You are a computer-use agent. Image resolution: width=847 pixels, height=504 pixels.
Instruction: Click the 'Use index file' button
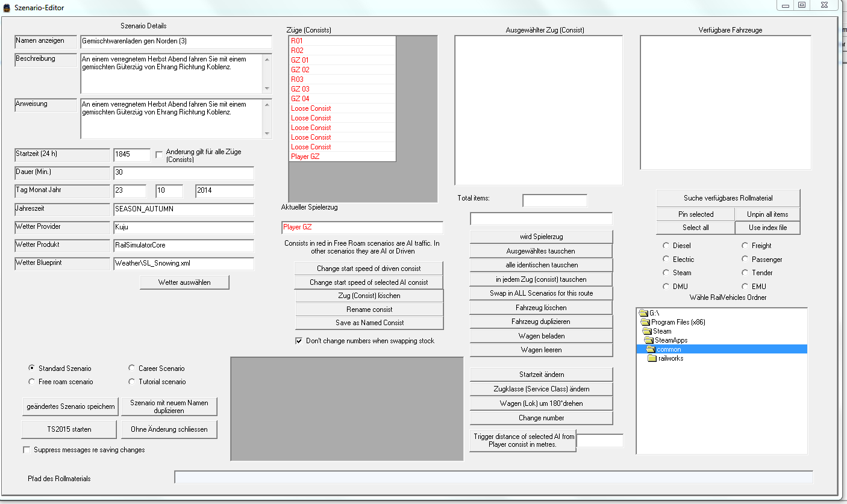click(x=767, y=228)
